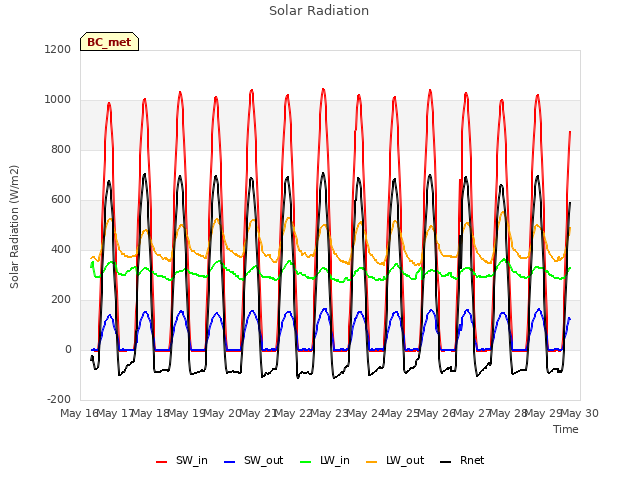Click the y-axis tick value 800

61,149
